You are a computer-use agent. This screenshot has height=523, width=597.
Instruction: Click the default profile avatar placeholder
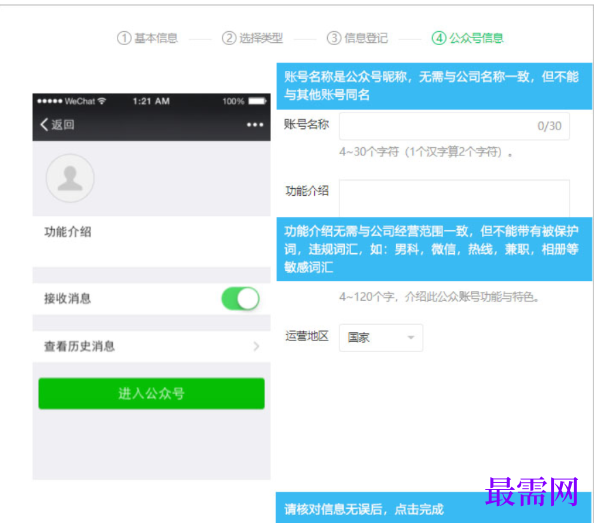coord(70,178)
